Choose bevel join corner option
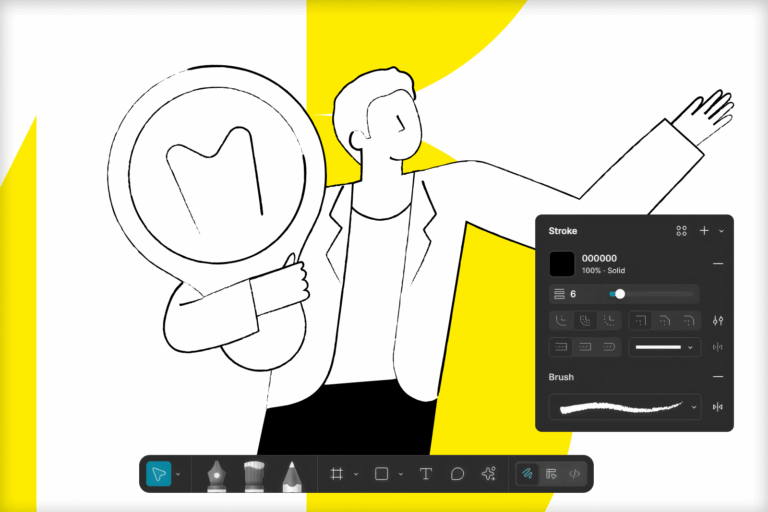The width and height of the screenshot is (768, 512). pyautogui.click(x=665, y=321)
